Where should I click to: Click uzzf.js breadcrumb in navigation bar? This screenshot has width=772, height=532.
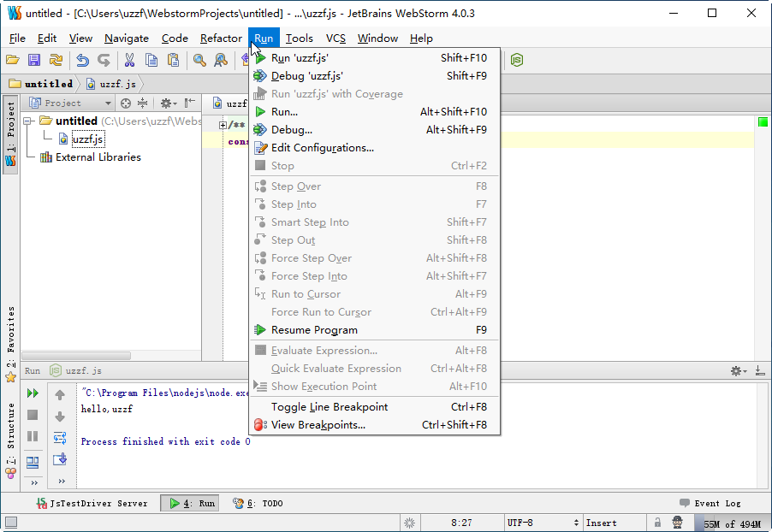(112, 84)
